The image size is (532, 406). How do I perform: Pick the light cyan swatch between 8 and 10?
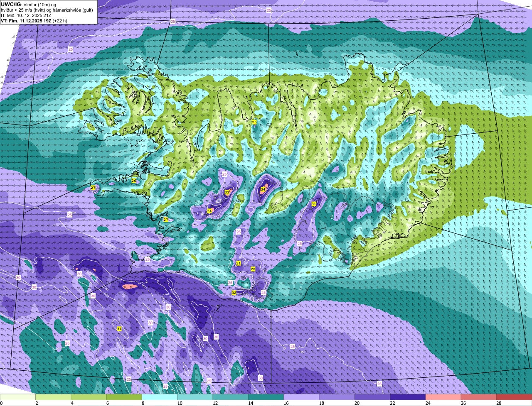[160, 397]
